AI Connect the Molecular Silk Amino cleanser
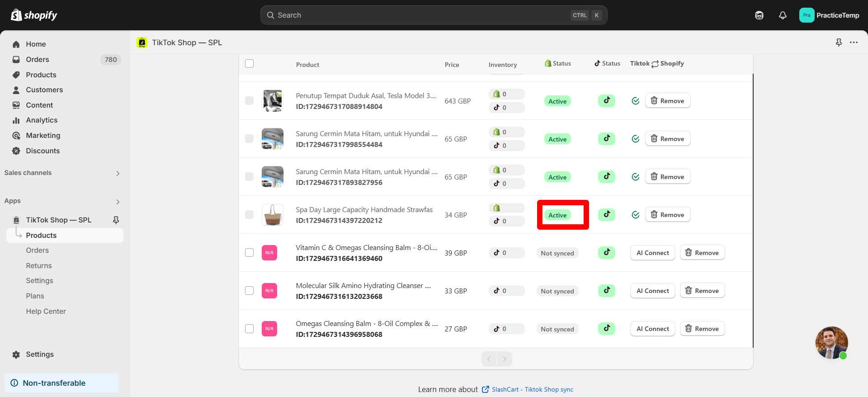 (x=653, y=290)
